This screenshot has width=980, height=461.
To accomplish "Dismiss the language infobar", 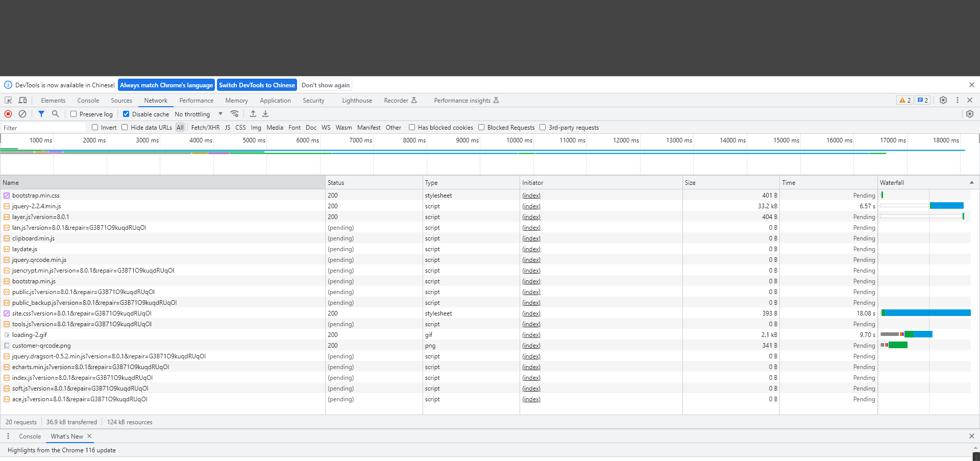I will tap(972, 85).
